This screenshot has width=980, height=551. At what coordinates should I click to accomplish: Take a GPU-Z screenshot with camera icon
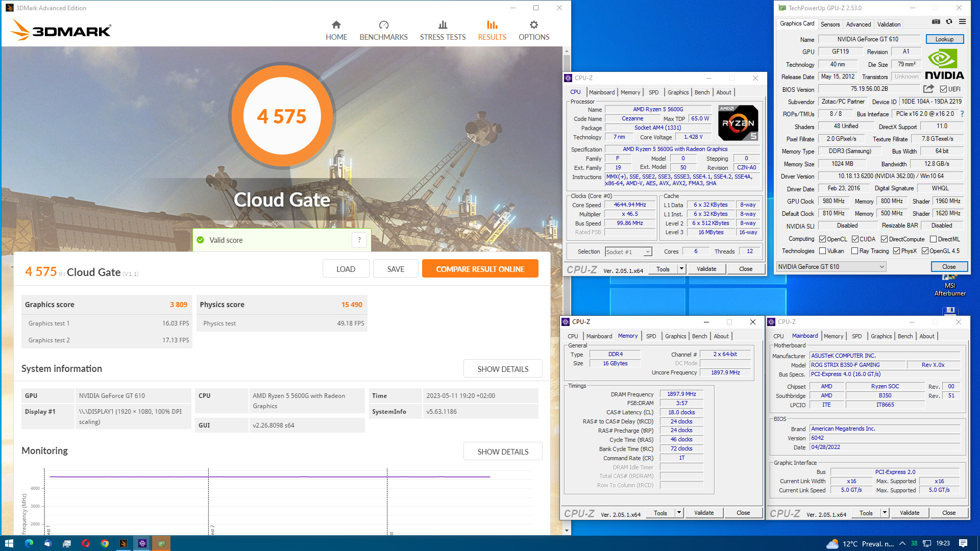pyautogui.click(x=936, y=21)
